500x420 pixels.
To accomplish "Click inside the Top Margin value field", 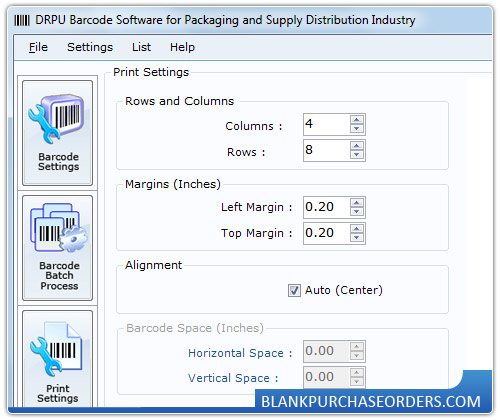I will 327,233.
